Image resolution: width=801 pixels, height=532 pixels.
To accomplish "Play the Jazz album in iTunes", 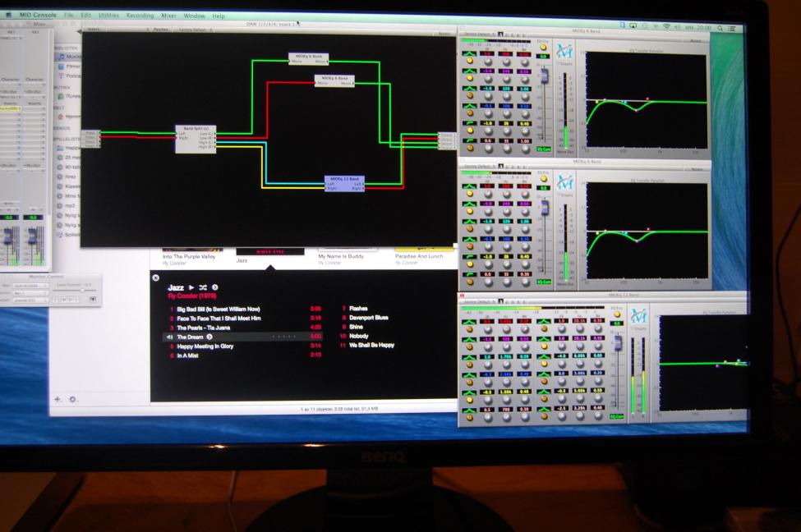I will [191, 287].
